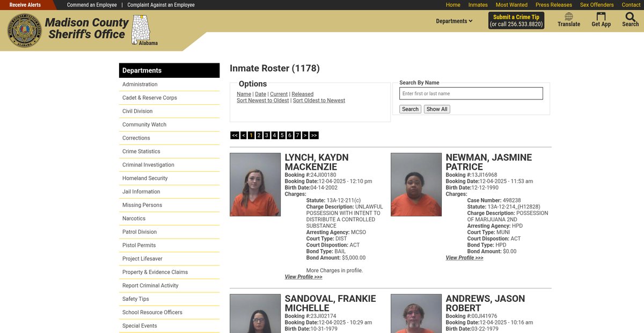
Task: Select Criminal Investigation in sidebar
Action: click(x=169, y=165)
